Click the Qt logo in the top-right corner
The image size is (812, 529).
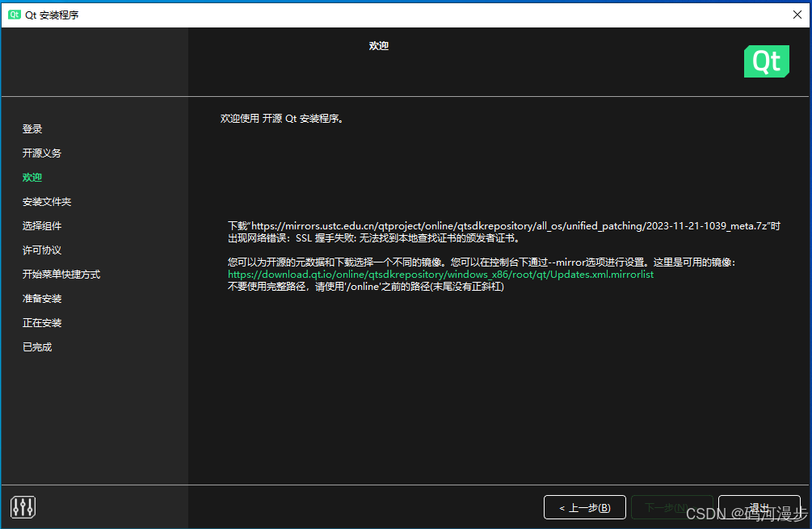[x=766, y=61]
